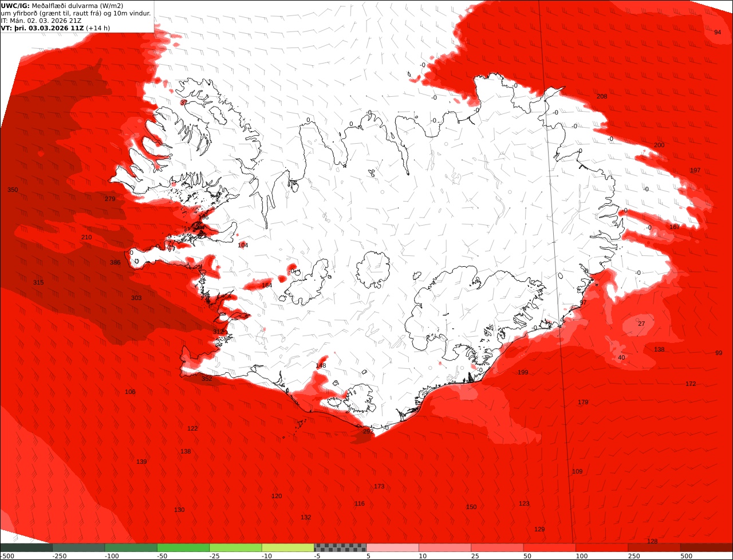733x560 pixels.
Task: Click the map value 386 near Snæfellsnes
Action: tap(115, 262)
